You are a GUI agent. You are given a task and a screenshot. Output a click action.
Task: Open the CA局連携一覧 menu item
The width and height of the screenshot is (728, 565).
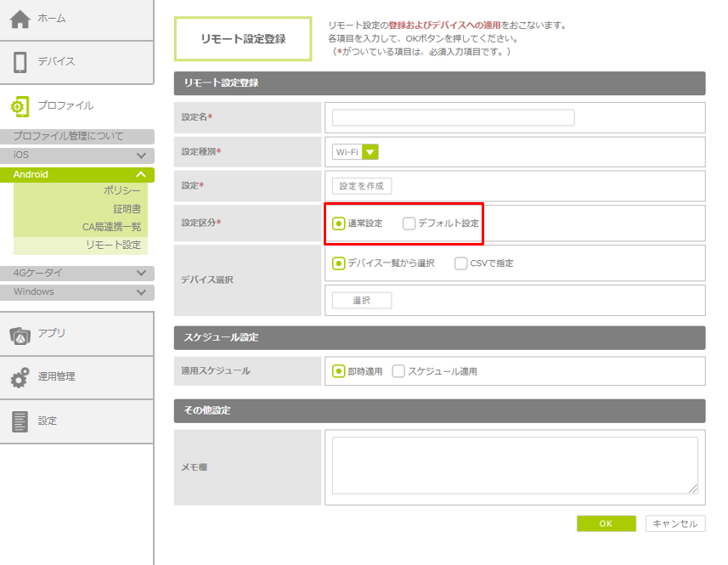pos(111,227)
